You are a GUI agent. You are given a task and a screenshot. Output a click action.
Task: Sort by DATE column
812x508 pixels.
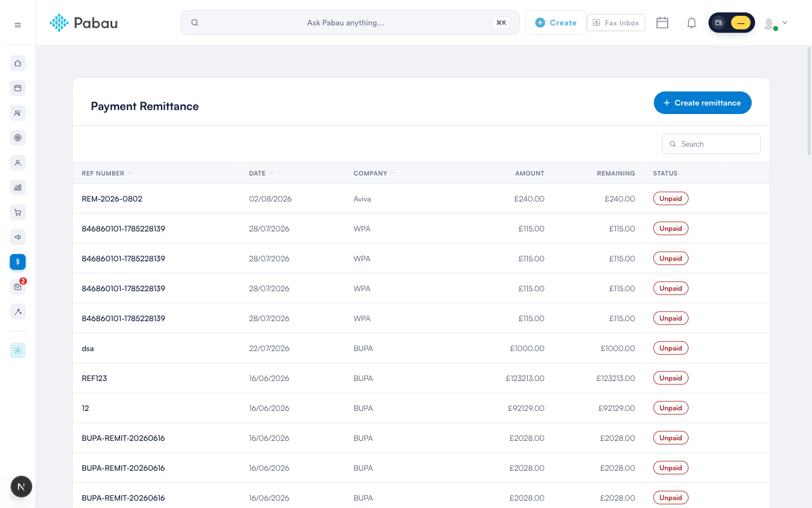tap(261, 173)
